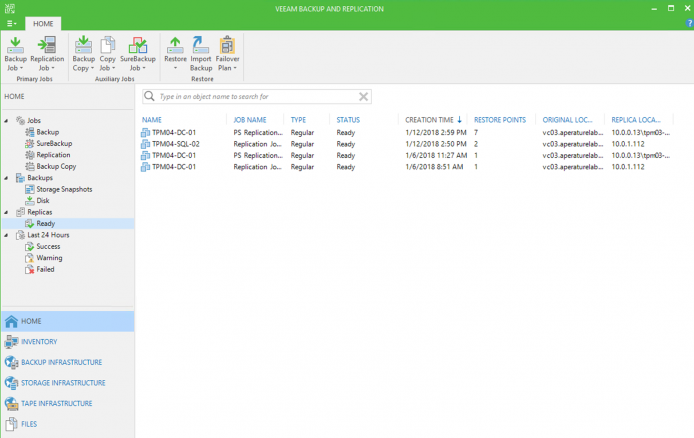694x438 pixels.
Task: Collapse the Backups tree node
Action: (6, 178)
